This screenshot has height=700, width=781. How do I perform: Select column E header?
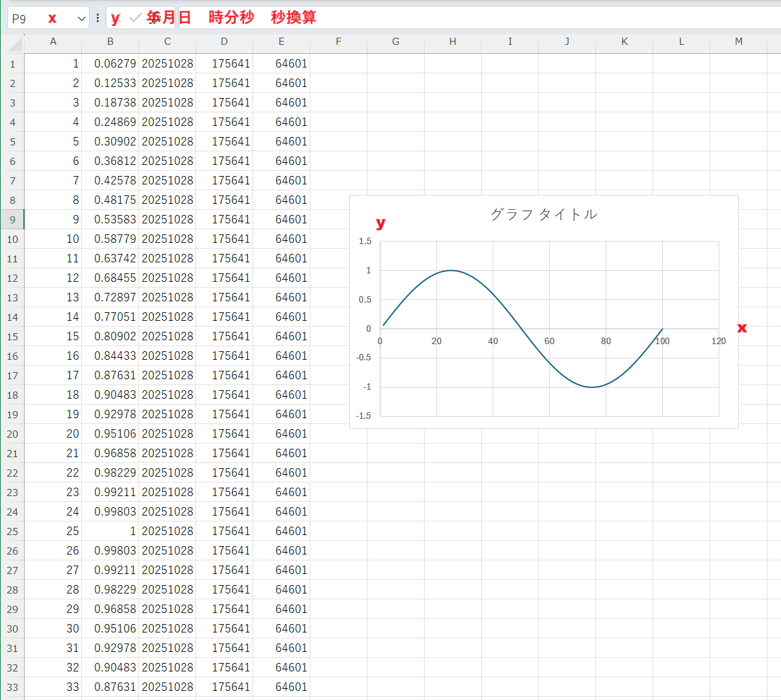[281, 42]
